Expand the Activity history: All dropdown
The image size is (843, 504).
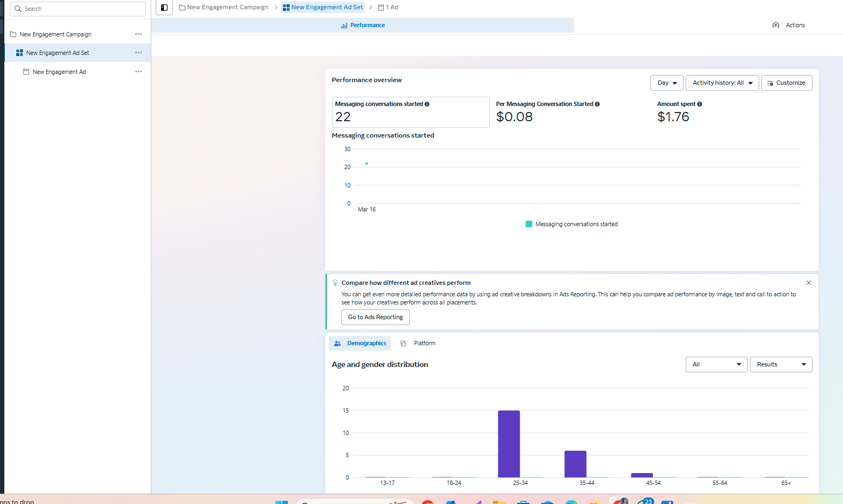(x=722, y=83)
